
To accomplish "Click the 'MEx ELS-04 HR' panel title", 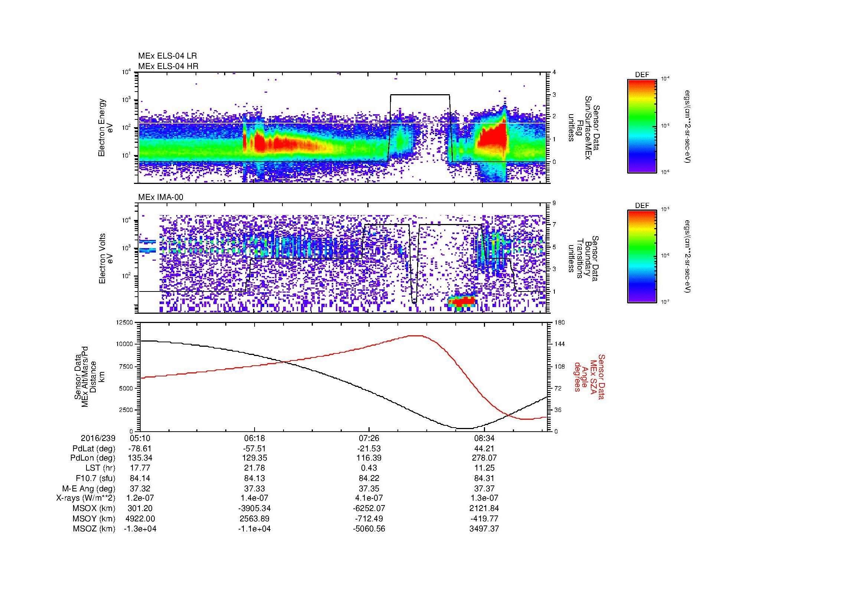I will [x=168, y=66].
